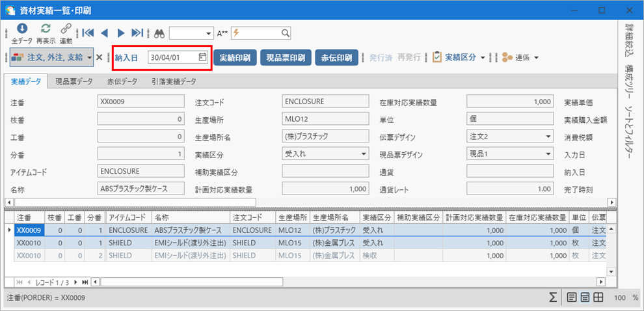Go to the first record in toolbar
Image resolution: width=644 pixels, height=311 pixels.
pos(88,33)
